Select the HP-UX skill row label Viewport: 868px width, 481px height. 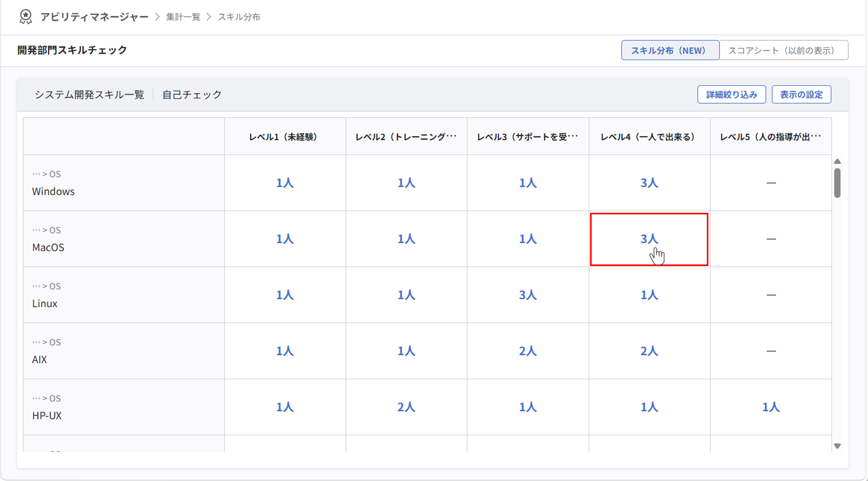[x=47, y=415]
